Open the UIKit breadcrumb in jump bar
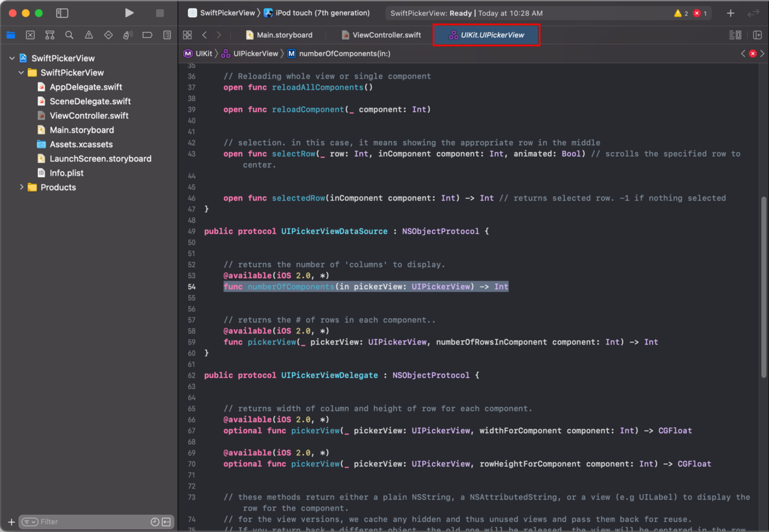The width and height of the screenshot is (769, 532). 198,54
